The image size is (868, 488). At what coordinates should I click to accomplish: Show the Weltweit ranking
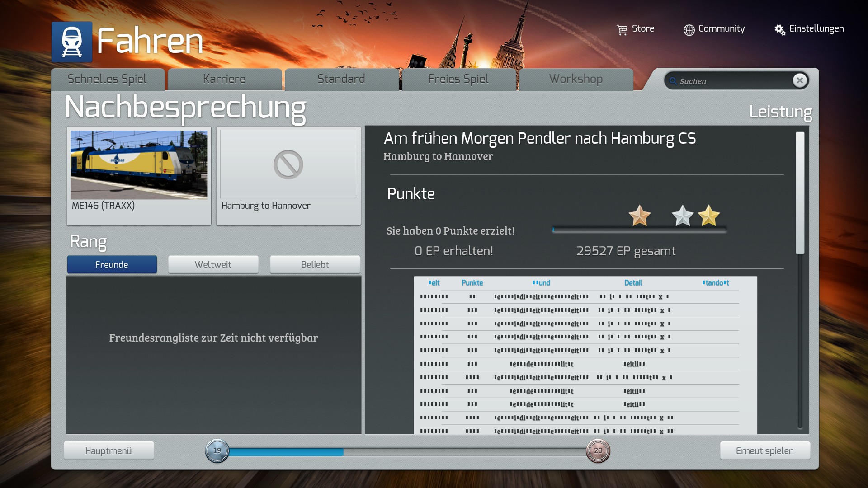click(x=213, y=264)
